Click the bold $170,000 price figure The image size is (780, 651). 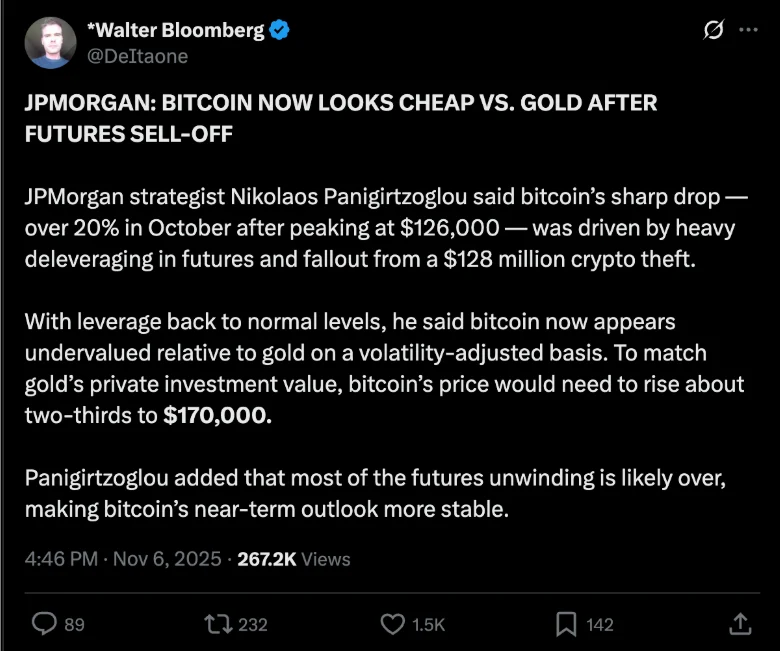coord(217,415)
